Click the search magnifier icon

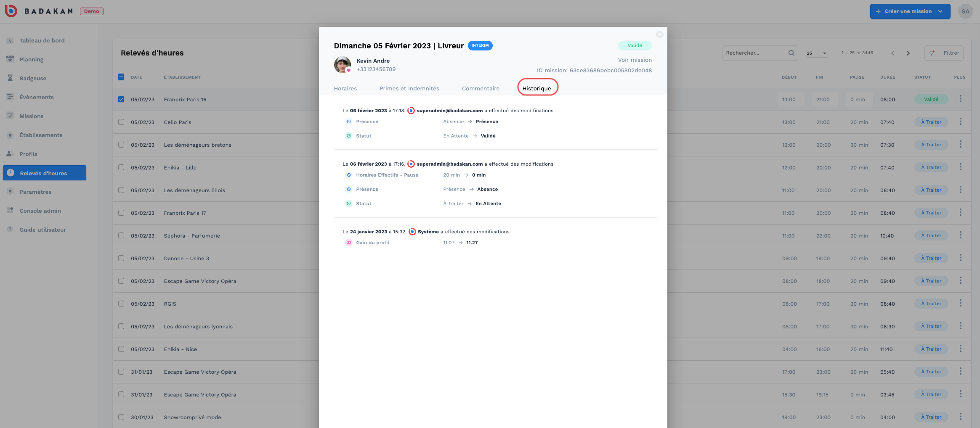[x=791, y=53]
